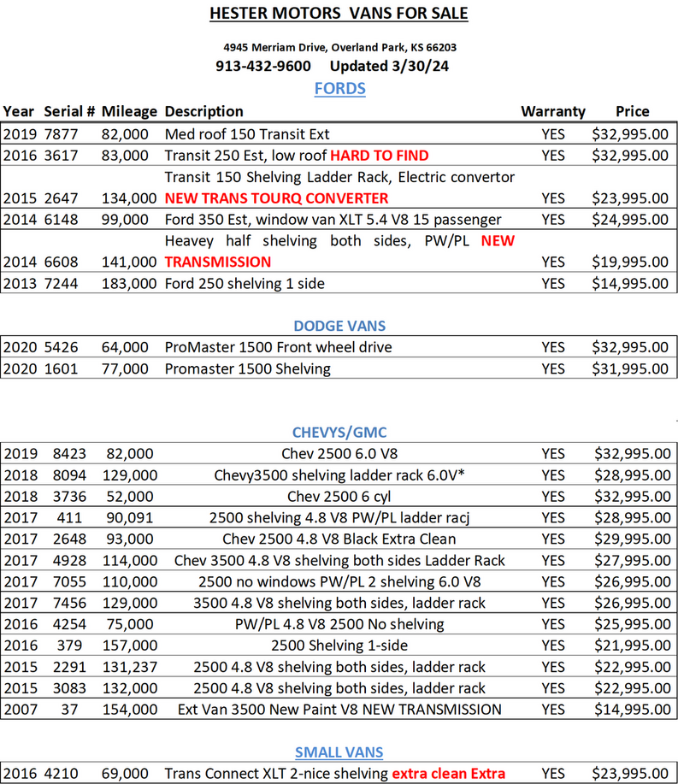Image resolution: width=678 pixels, height=784 pixels.
Task: Click mileage 134,000 cell
Action: pos(129,198)
